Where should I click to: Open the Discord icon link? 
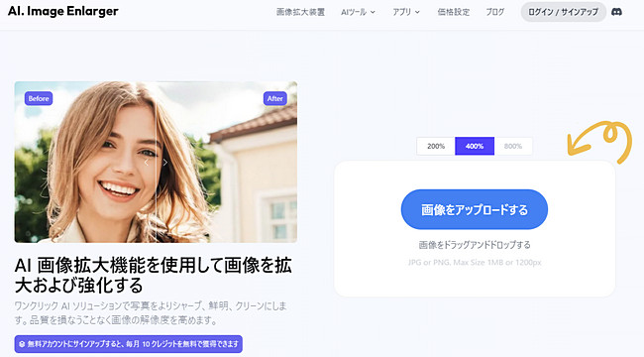coord(616,12)
